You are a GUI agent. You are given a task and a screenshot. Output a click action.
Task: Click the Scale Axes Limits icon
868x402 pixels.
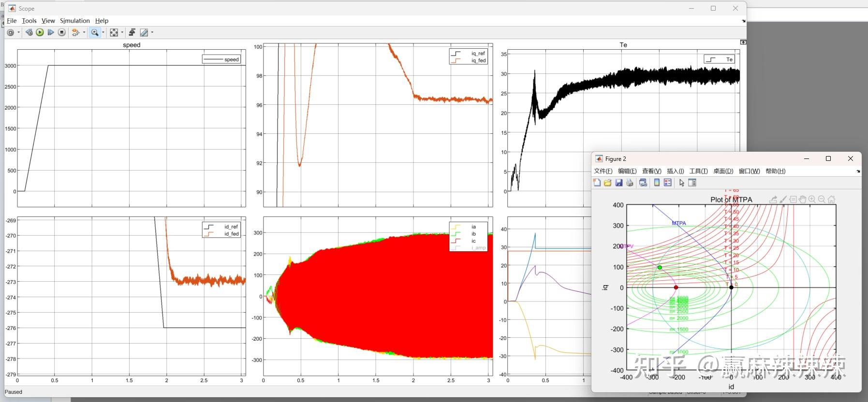114,32
